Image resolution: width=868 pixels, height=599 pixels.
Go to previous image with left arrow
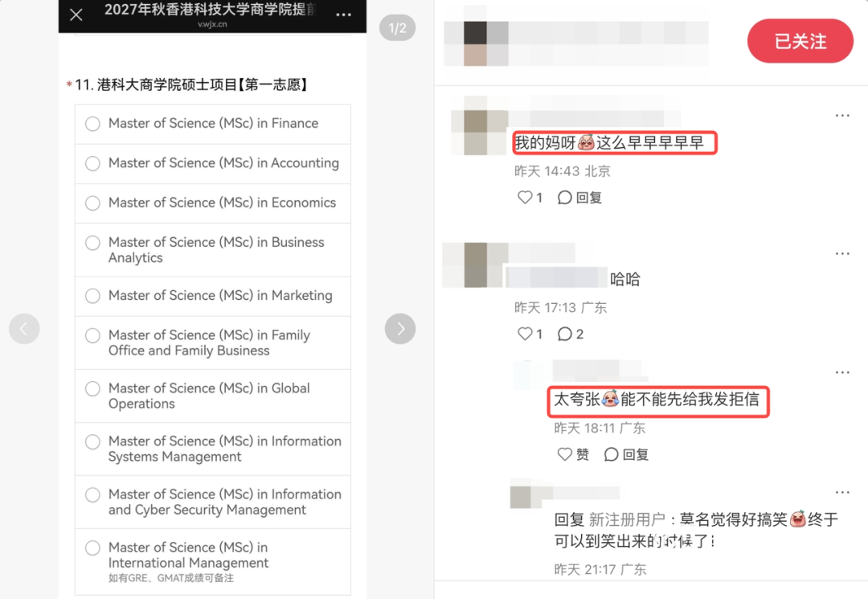24,329
